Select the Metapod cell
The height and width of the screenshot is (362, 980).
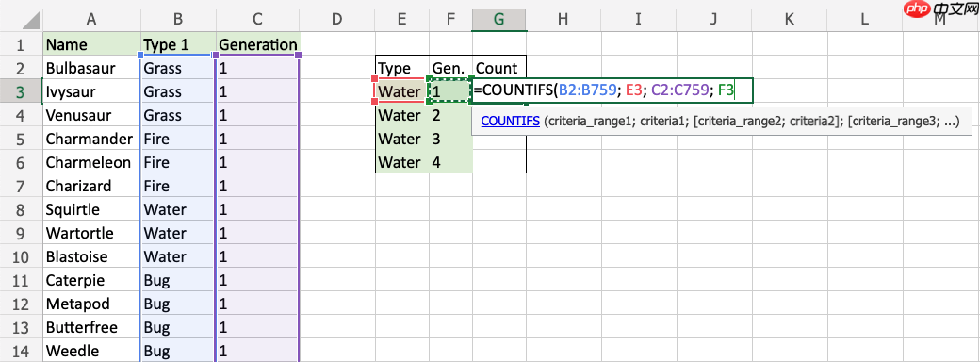click(x=90, y=304)
